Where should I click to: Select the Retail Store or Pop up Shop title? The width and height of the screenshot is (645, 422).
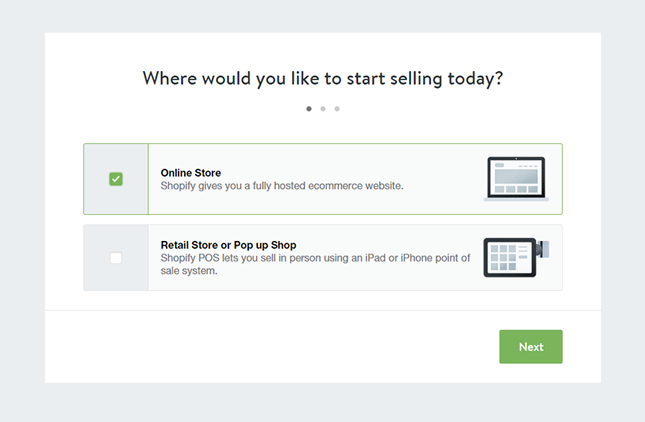coord(228,245)
